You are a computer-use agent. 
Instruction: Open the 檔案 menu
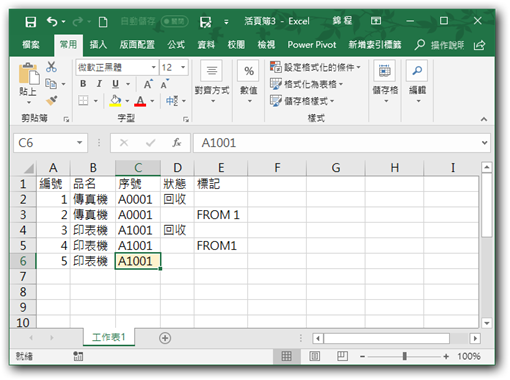click(x=31, y=45)
